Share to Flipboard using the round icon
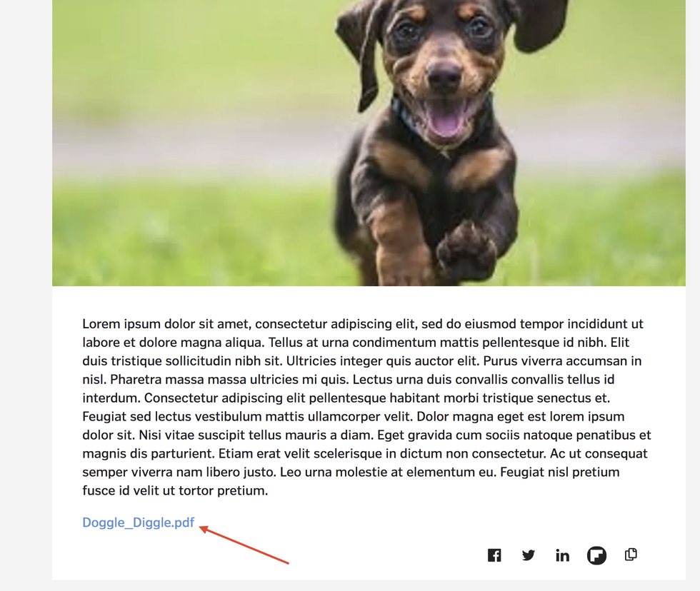Viewport: 700px width, 591px height. tap(596, 555)
